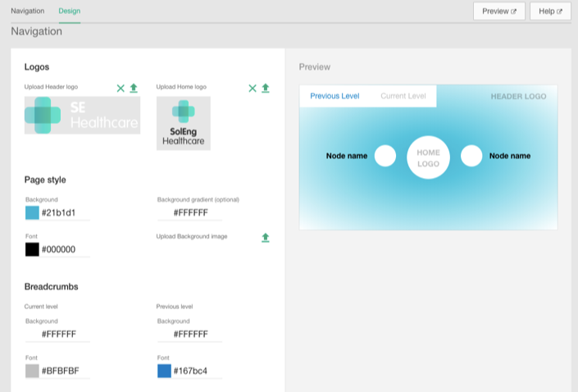Edit Previous level background #FFFFFF field
This screenshot has width=578, height=392.
coord(190,334)
